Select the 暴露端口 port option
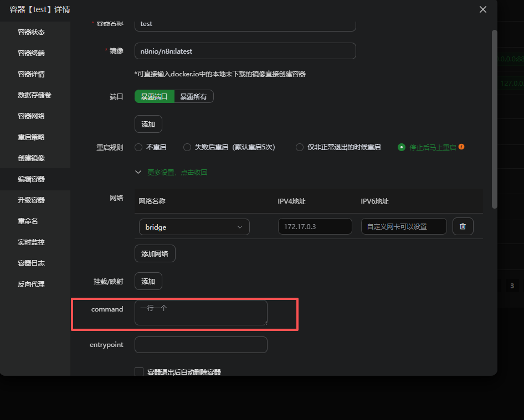 click(154, 96)
